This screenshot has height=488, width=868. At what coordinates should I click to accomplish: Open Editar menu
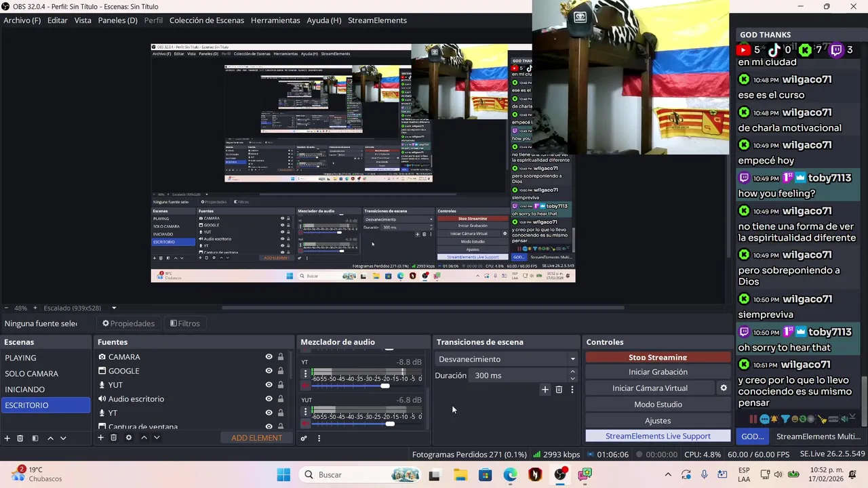(x=57, y=20)
